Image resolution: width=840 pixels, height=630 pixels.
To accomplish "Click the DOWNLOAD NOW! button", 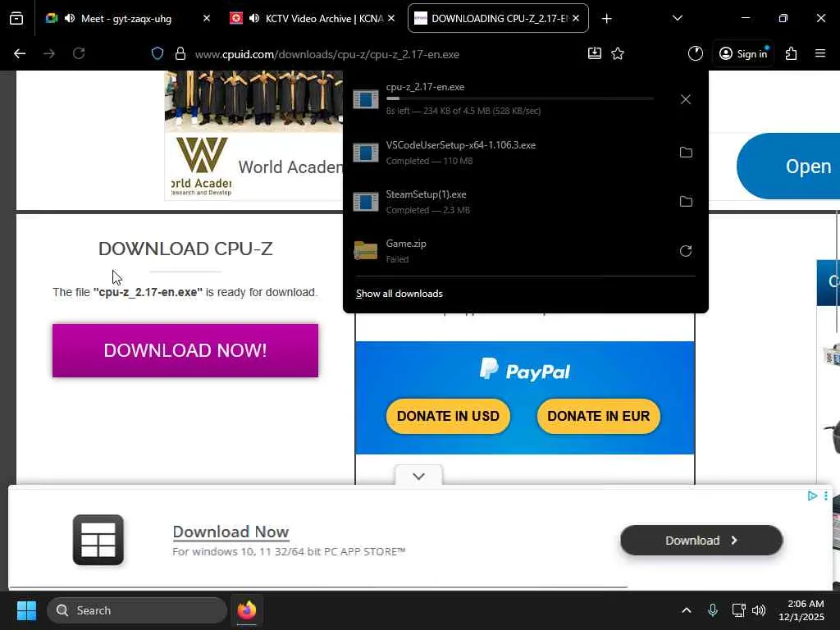I will pyautogui.click(x=185, y=350).
